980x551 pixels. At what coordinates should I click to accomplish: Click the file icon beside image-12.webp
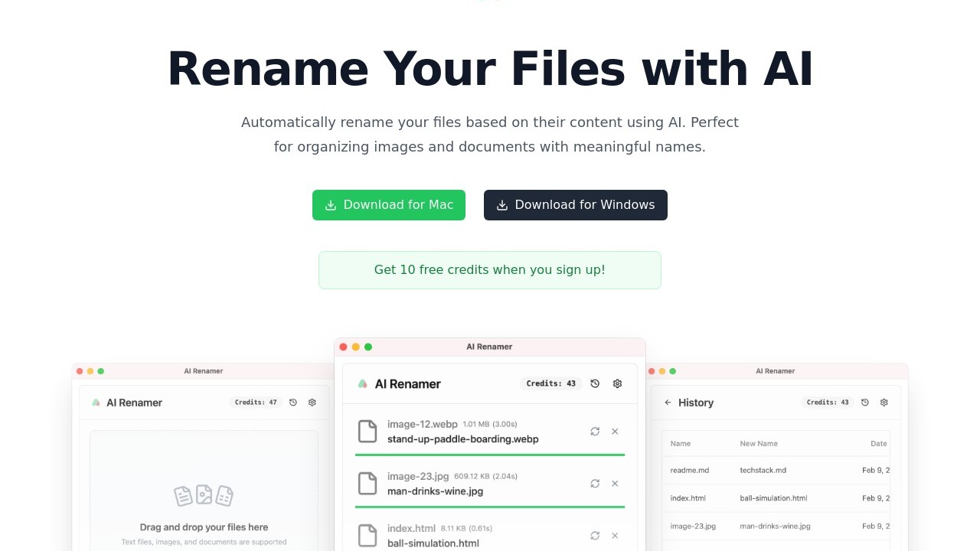tap(368, 432)
